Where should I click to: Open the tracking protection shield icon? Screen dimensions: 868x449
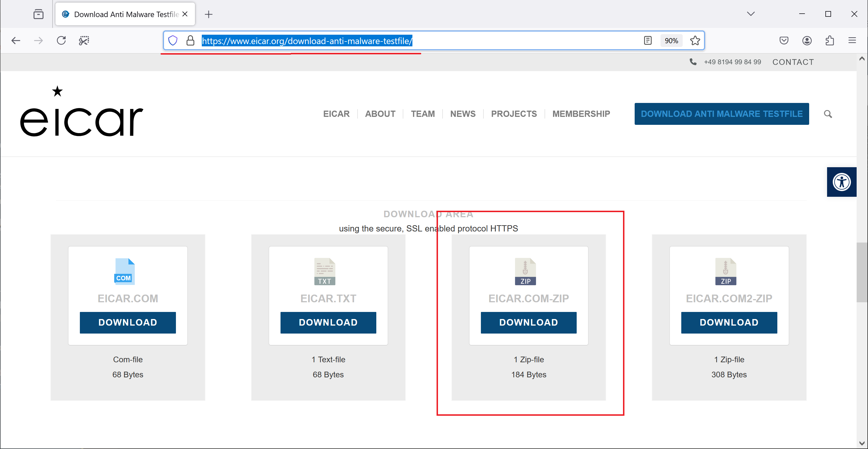(x=173, y=41)
